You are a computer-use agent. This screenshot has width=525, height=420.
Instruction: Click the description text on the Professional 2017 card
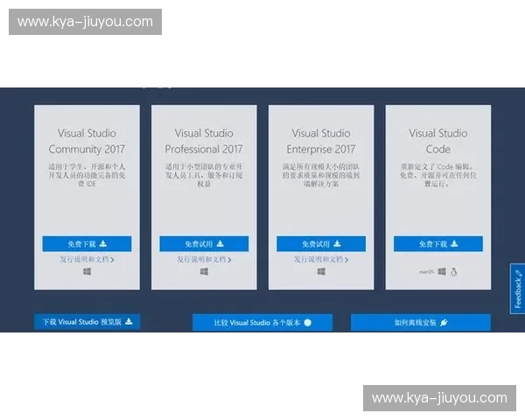[204, 175]
